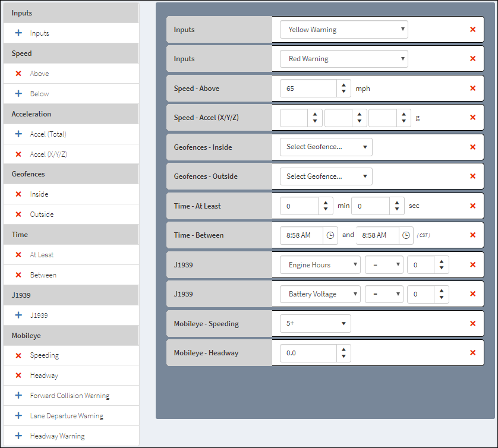Click the Mobileye Headway 0.0 field
Image resolution: width=498 pixels, height=448 pixels.
[x=308, y=353]
